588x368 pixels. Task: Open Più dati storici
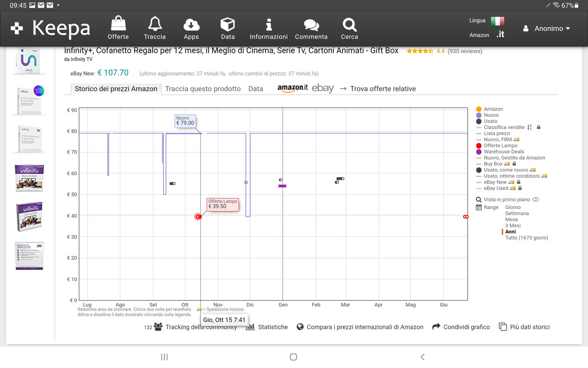[524, 327]
